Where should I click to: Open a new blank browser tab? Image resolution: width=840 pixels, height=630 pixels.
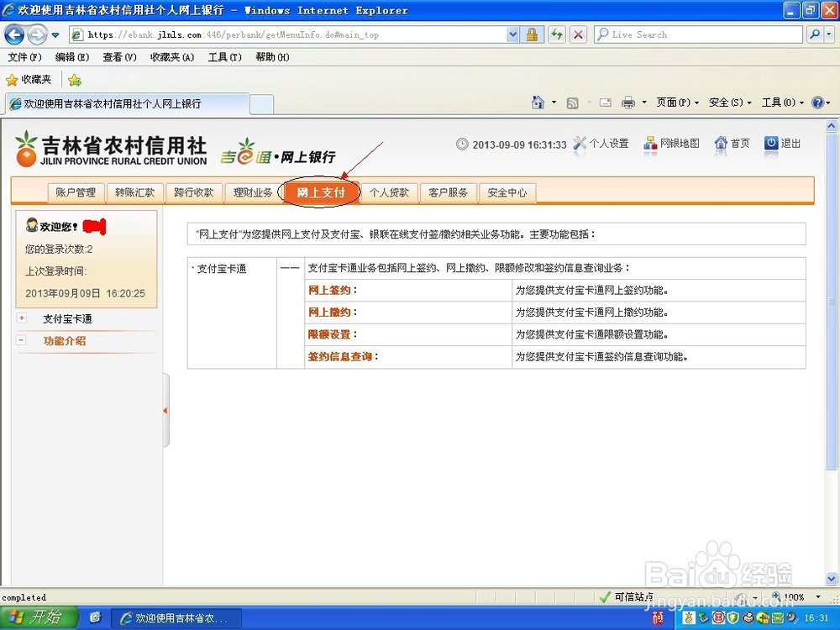coord(262,104)
